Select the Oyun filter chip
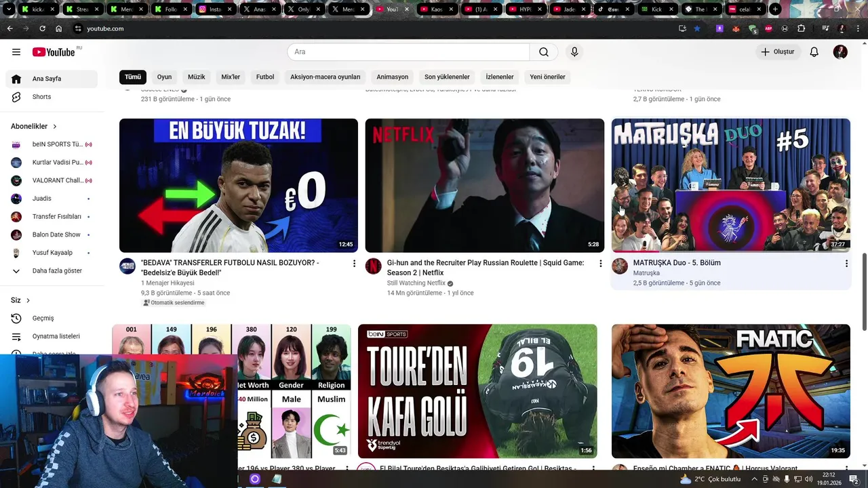Viewport: 868px width, 488px height. tap(165, 77)
